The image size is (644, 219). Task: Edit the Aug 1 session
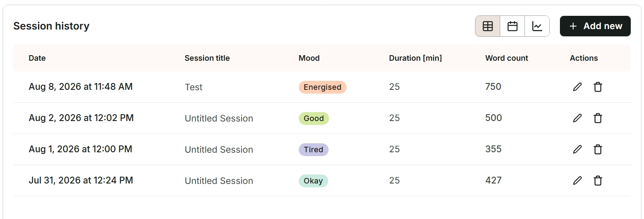click(x=577, y=149)
